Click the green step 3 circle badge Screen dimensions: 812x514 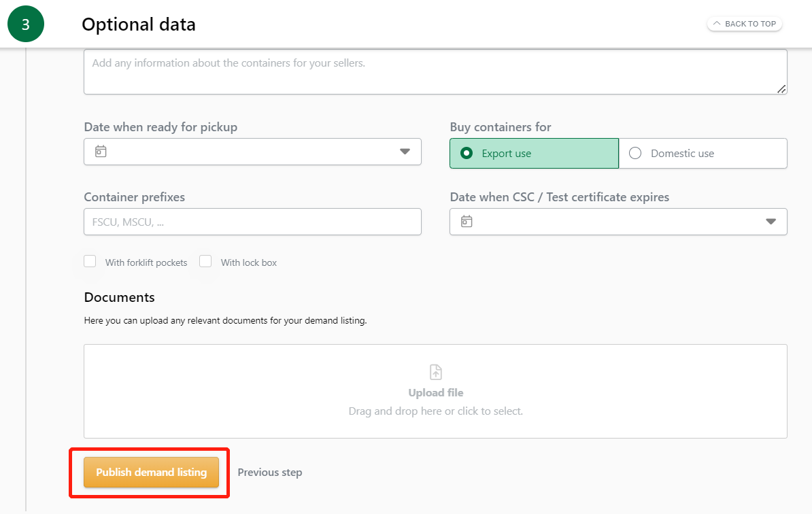click(26, 24)
